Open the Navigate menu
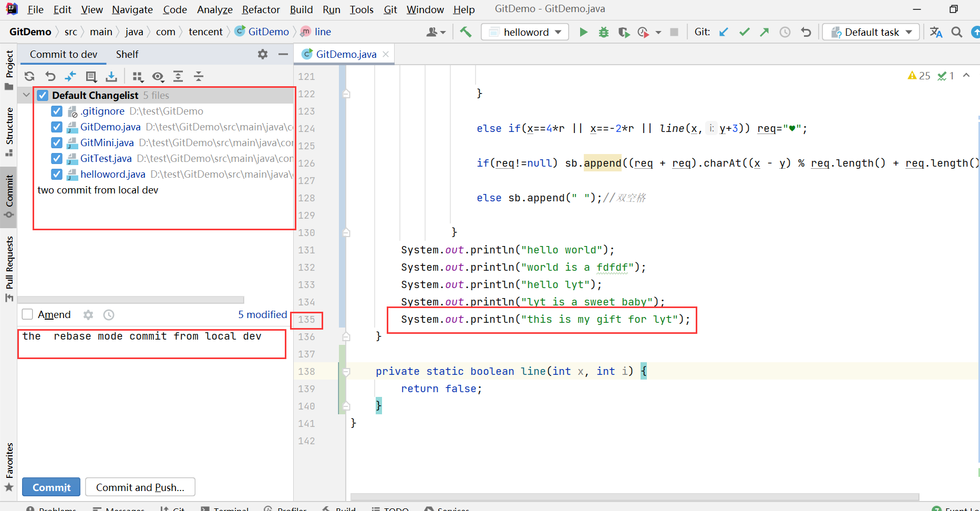This screenshot has width=980, height=511. tap(132, 9)
